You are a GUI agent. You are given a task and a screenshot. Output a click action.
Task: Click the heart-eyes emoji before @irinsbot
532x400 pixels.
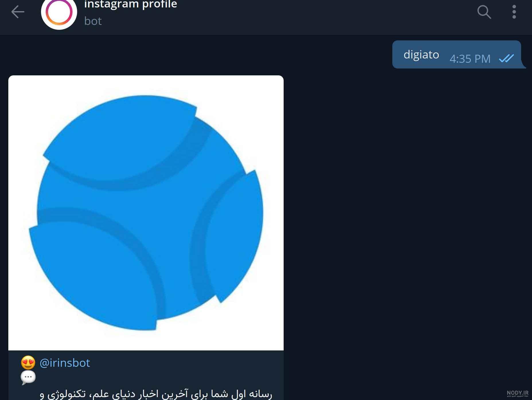[28, 362]
